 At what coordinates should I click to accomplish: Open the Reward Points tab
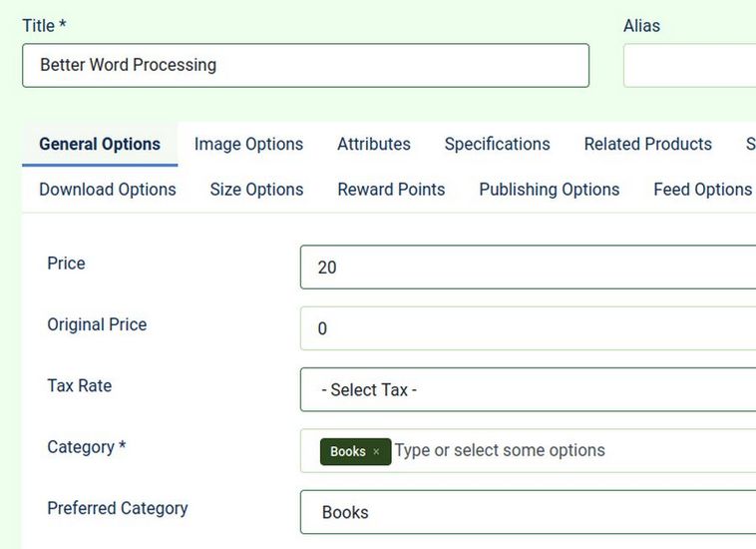coord(391,190)
